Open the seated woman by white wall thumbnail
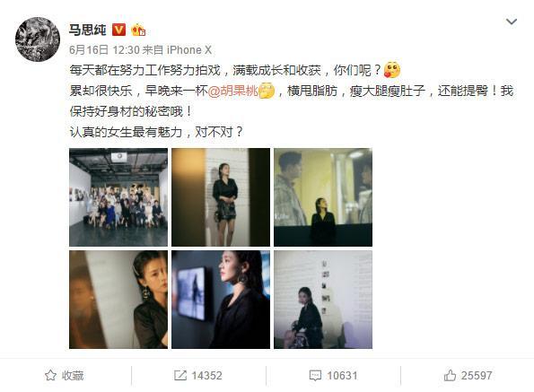 pos(323,300)
